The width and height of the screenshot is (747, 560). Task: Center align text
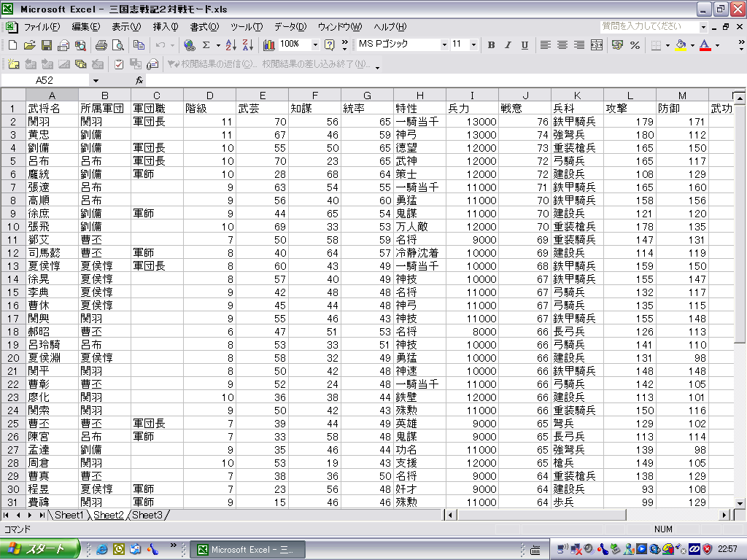click(x=562, y=45)
